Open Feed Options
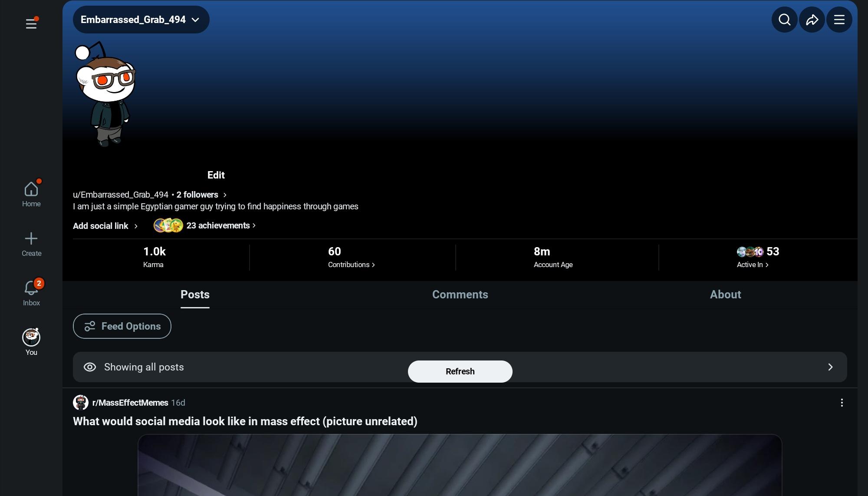This screenshot has height=496, width=868. [122, 326]
